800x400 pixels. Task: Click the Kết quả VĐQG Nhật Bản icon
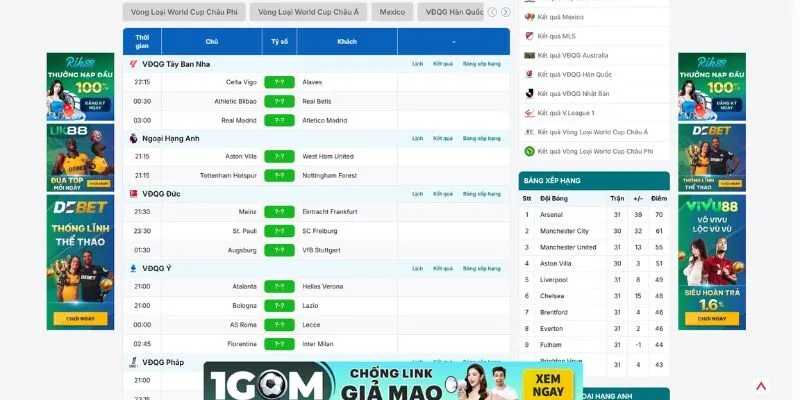coord(530,93)
